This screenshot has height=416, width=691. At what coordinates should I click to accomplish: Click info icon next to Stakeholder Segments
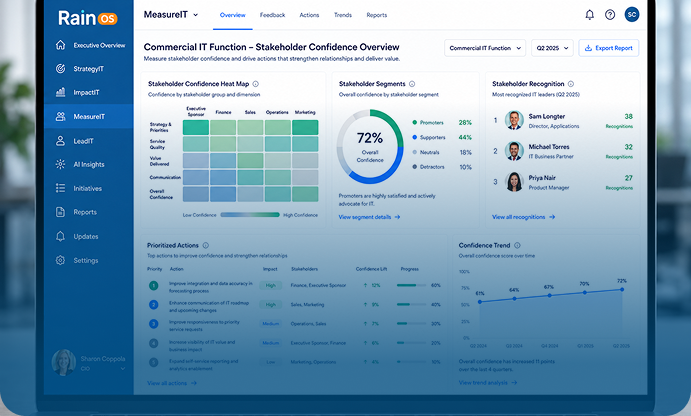pyautogui.click(x=412, y=84)
